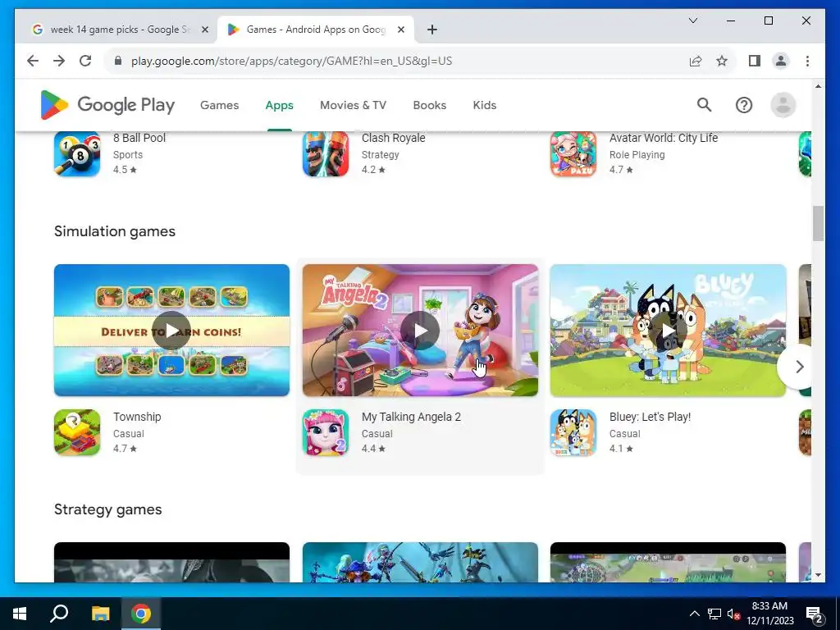Viewport: 840px width, 630px height.
Task: Open the taskbar clock and date
Action: point(769,614)
